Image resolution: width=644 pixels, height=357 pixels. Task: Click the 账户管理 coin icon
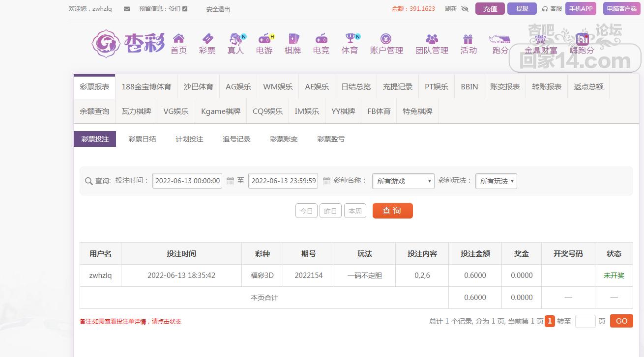(x=386, y=39)
